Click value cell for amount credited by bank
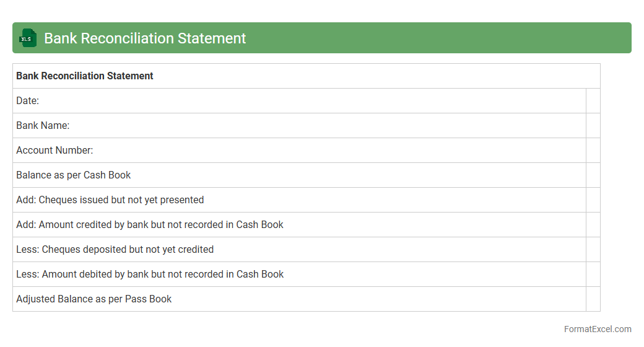The width and height of the screenshot is (644, 347). (593, 225)
